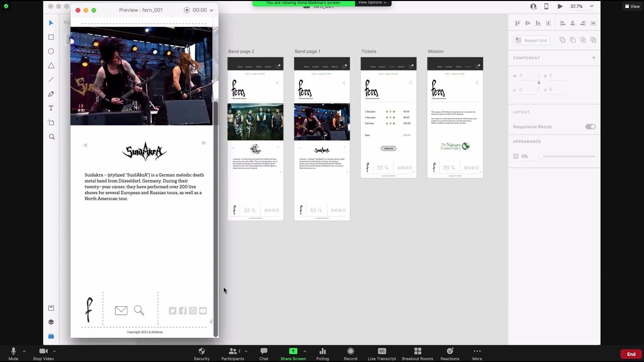The height and width of the screenshot is (362, 644).
Task: Click the Zoom View button
Action: (x=632, y=7)
